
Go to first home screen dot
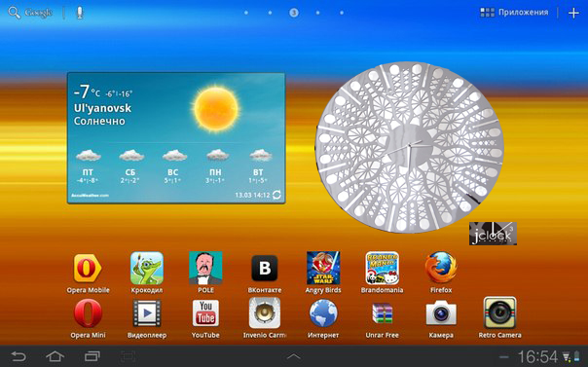[x=246, y=13]
